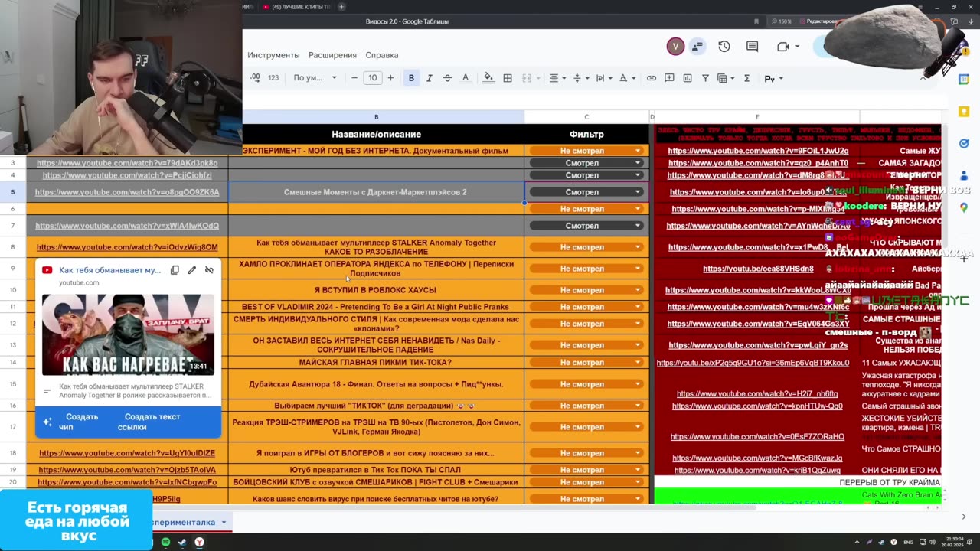Viewport: 980px width, 551px height.
Task: Click the Создать текст ссылки button
Action: [x=149, y=422]
